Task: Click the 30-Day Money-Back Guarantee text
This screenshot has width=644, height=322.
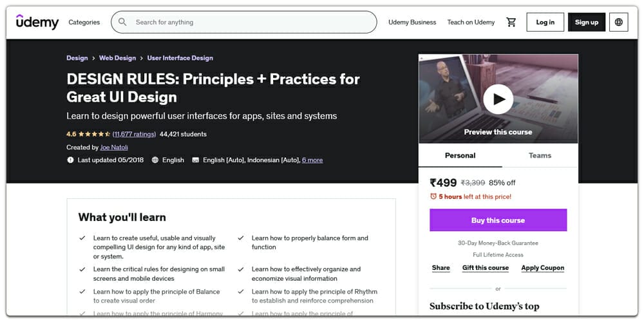Action: pyautogui.click(x=498, y=243)
